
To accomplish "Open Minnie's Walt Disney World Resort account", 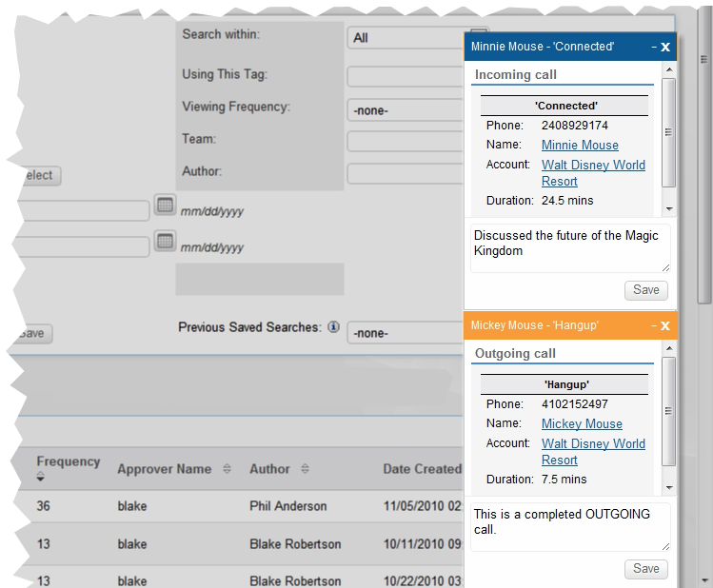I will (x=593, y=172).
